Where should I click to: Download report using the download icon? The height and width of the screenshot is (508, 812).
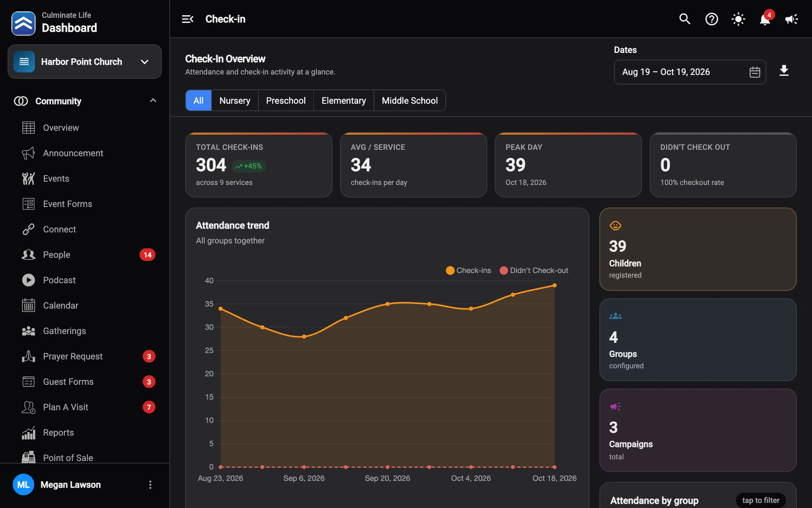[784, 71]
